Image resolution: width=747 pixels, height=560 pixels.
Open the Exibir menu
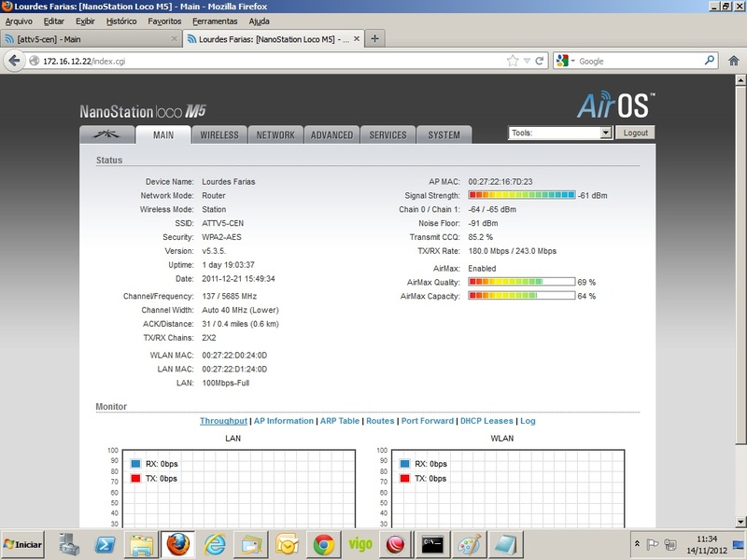pos(85,21)
